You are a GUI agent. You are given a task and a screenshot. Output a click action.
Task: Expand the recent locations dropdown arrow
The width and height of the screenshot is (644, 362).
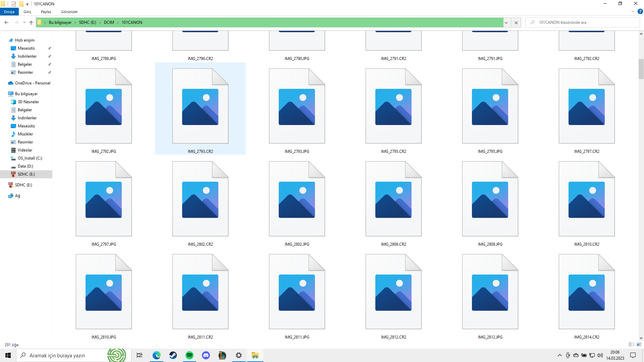(24, 22)
